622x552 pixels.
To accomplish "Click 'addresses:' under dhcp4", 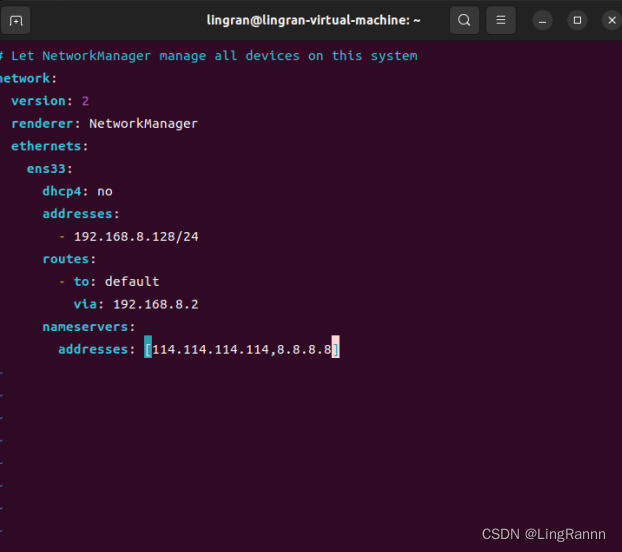I will coord(81,214).
